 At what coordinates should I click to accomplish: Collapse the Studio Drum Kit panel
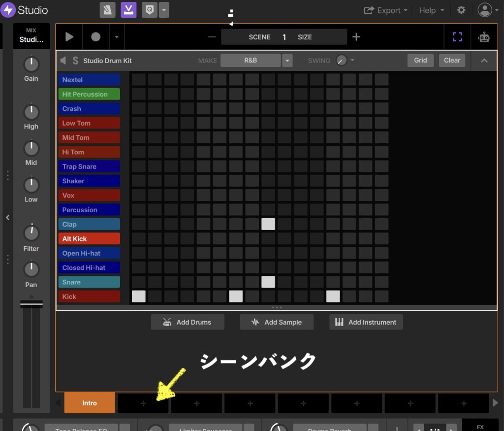pyautogui.click(x=484, y=61)
